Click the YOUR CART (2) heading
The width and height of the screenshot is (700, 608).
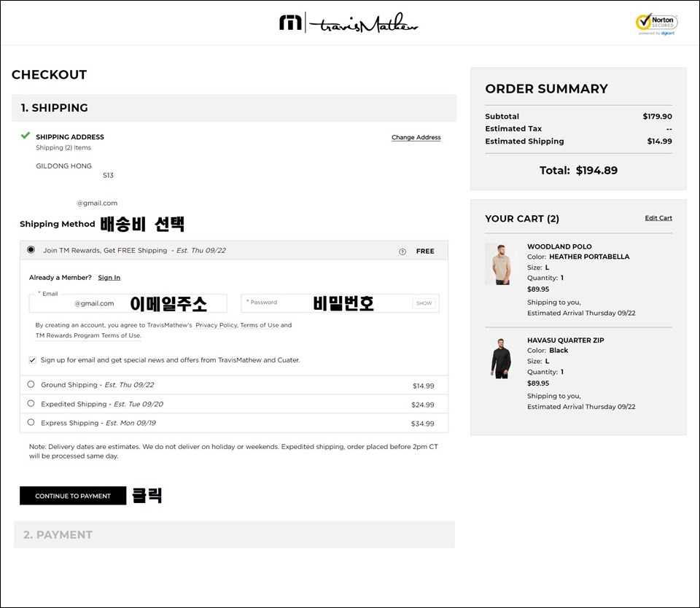522,219
